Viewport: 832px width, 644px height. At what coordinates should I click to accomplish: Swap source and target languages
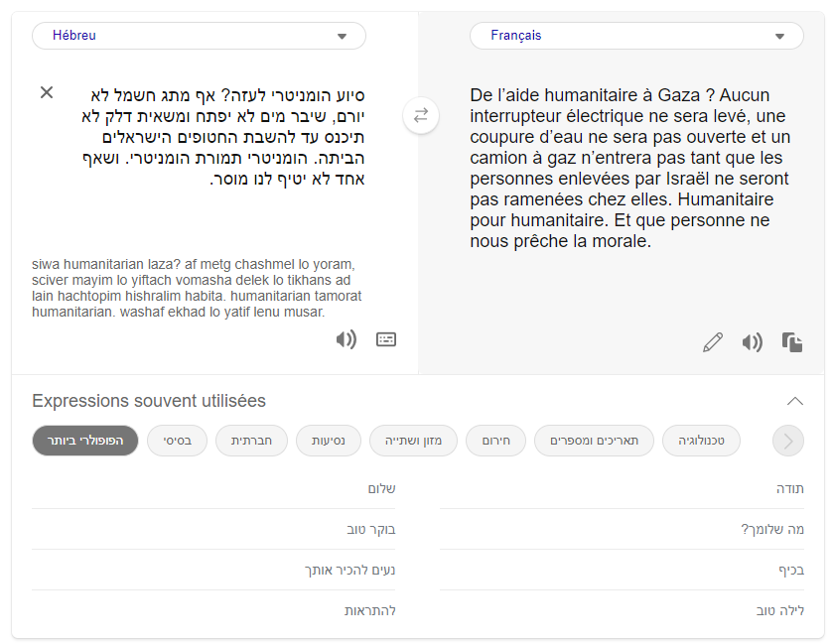[420, 115]
